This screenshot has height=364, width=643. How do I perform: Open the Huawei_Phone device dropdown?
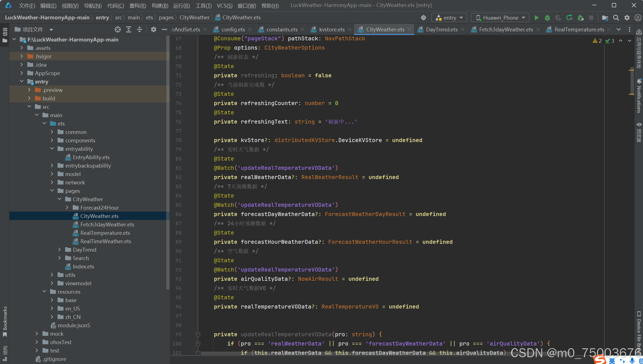(x=500, y=18)
